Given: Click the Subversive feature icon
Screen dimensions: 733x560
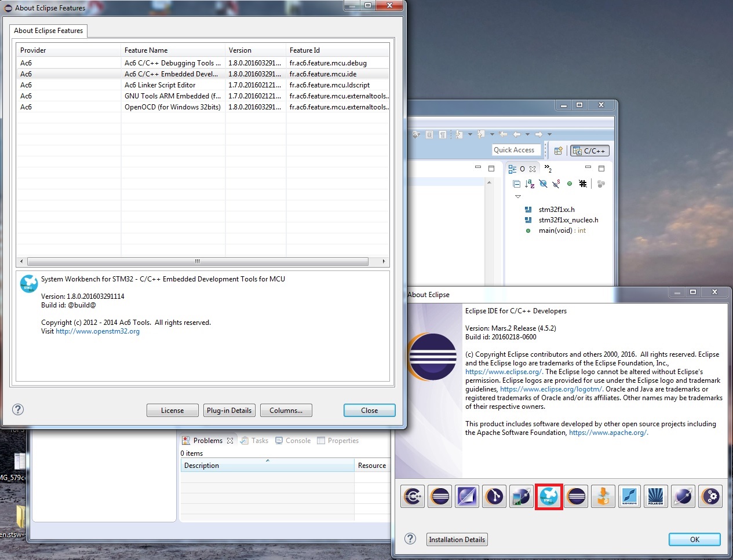Looking at the screenshot, I should tap(629, 496).
